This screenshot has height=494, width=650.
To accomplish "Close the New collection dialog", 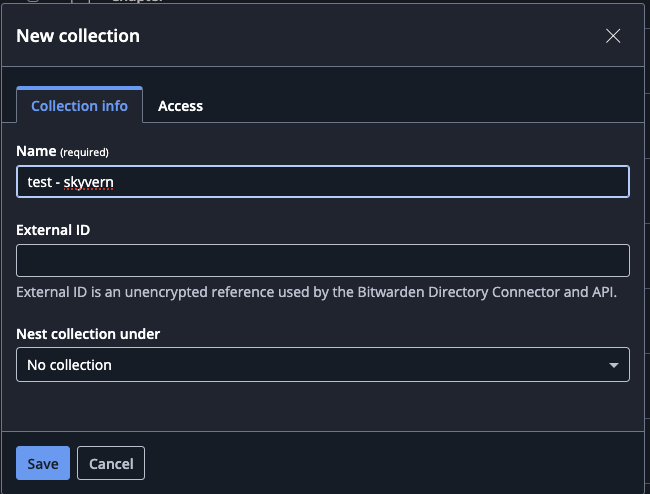I will click(x=613, y=36).
